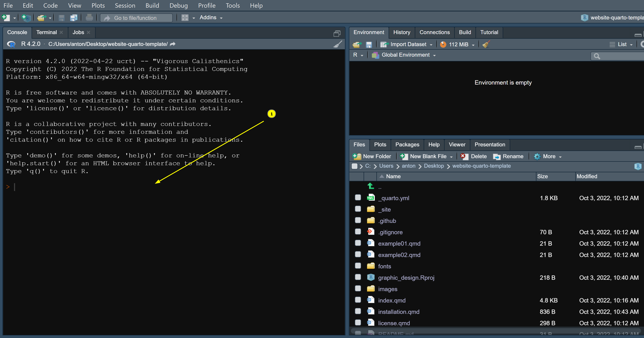Open installation.qmd file link
644x338 pixels.
pos(399,312)
